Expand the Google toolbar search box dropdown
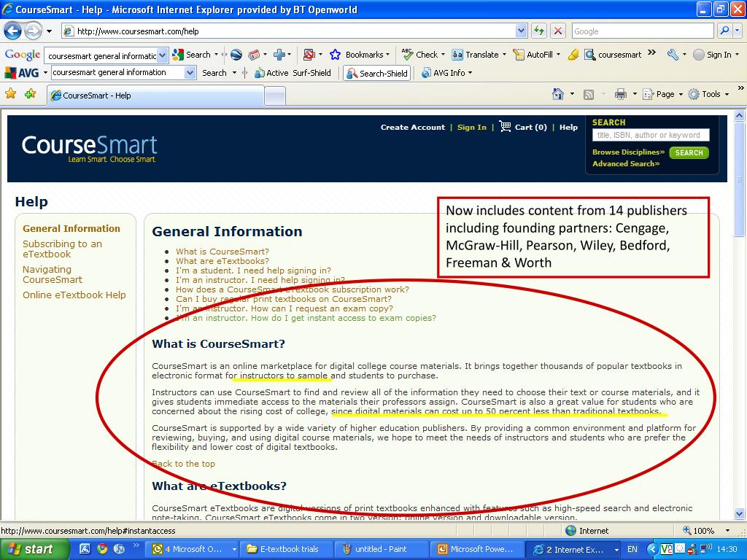This screenshot has height=560, width=747. click(x=163, y=55)
